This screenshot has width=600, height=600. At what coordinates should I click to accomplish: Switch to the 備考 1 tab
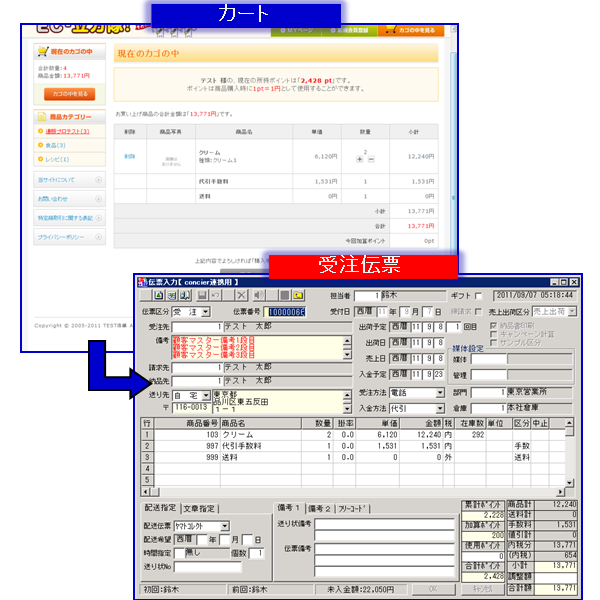(289, 508)
